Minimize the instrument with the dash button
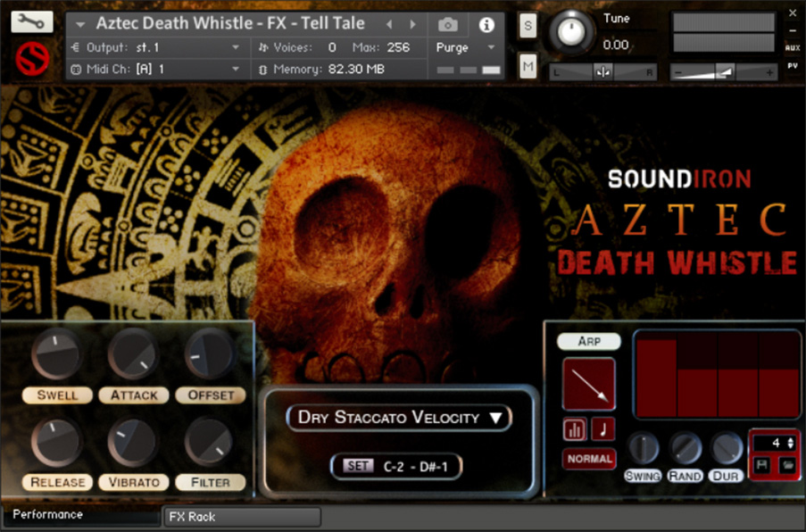Screen dimensions: 806x532 coord(793,31)
